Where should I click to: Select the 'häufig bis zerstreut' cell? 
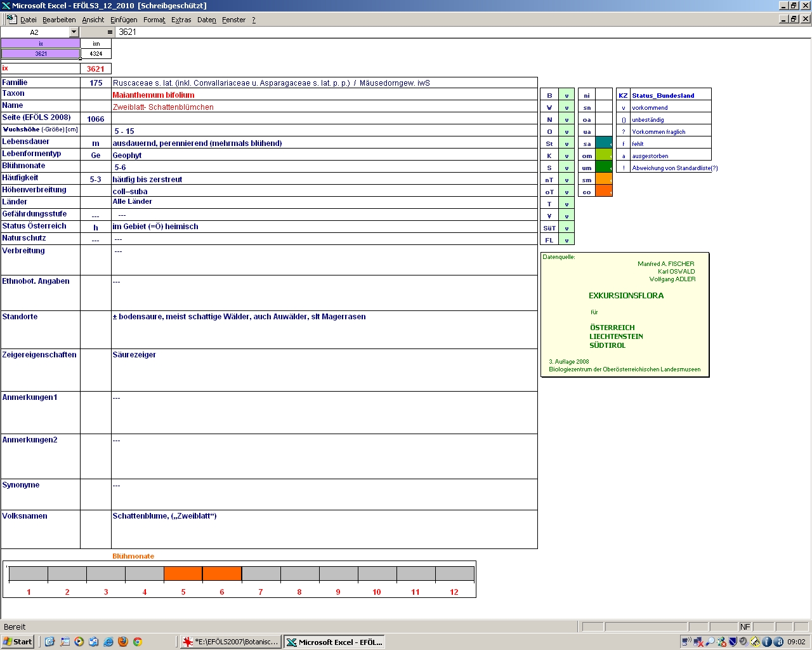[x=324, y=179]
